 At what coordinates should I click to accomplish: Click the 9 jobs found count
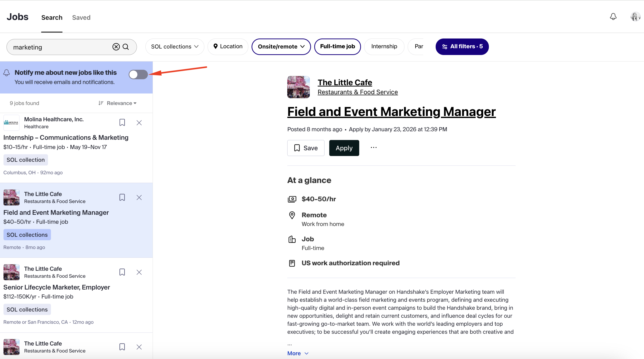point(24,103)
